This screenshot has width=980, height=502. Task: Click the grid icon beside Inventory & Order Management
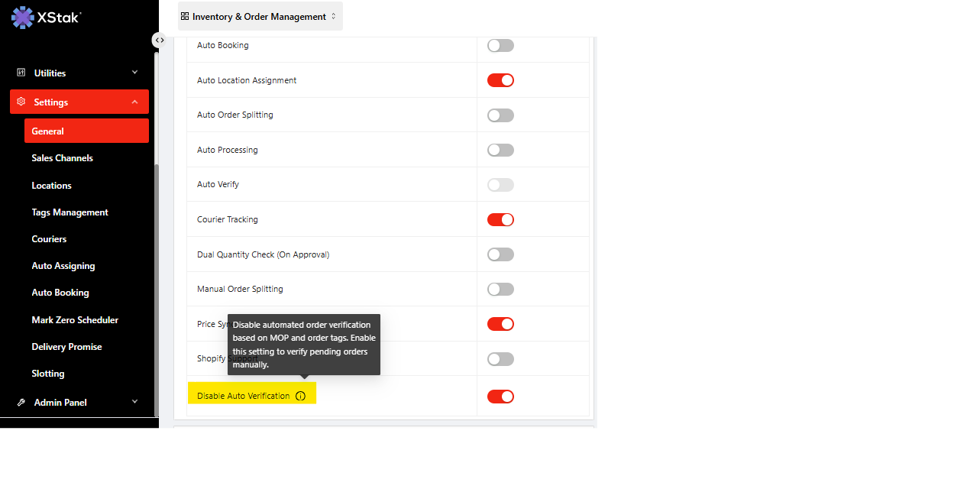tap(185, 16)
